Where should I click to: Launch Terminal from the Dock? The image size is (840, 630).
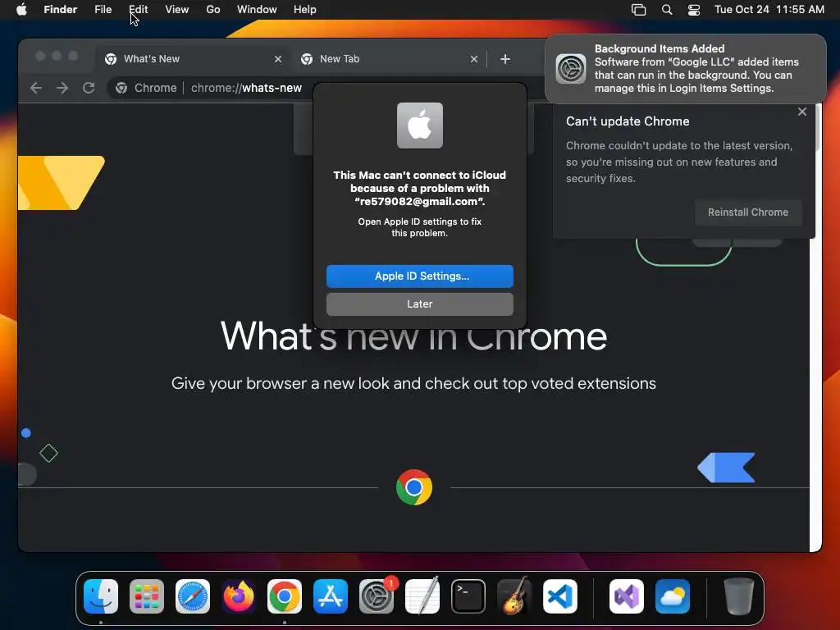point(468,596)
